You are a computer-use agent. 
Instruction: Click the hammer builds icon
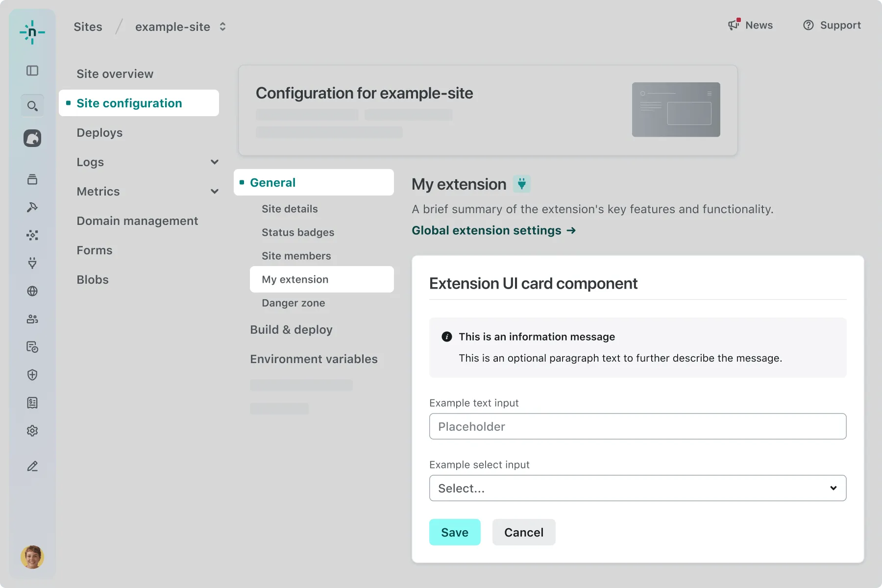point(32,207)
